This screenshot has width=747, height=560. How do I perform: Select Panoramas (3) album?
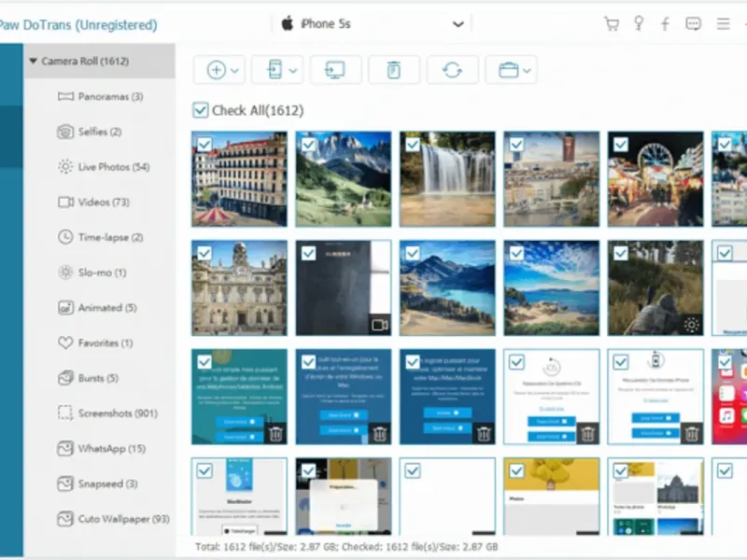(x=100, y=97)
